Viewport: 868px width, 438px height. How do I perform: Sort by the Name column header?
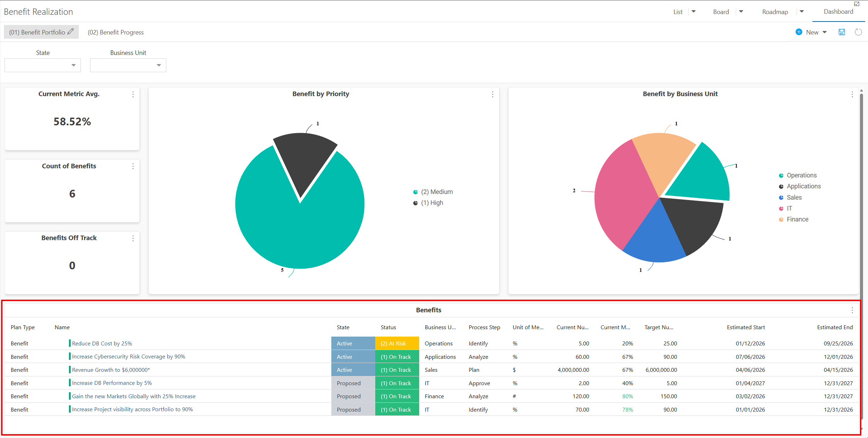(x=62, y=327)
